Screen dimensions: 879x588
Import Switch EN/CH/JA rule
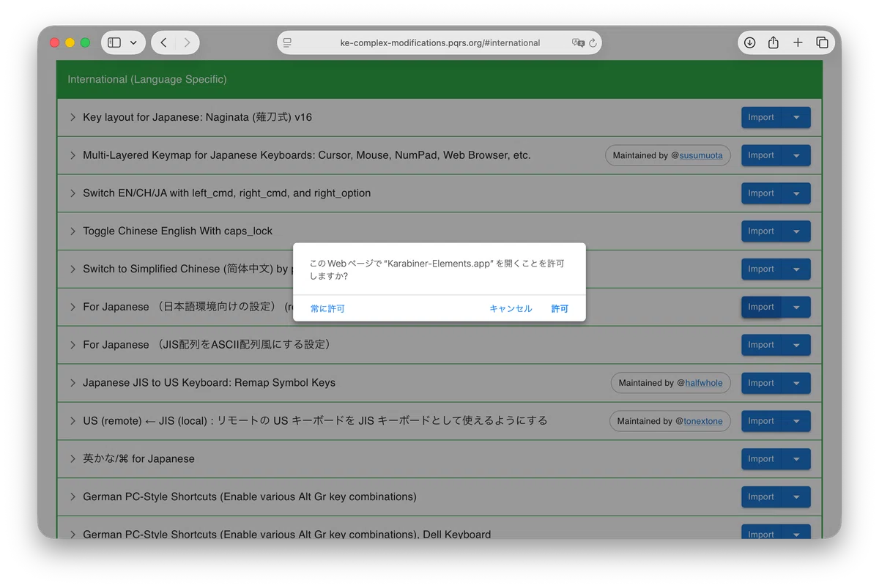(761, 193)
